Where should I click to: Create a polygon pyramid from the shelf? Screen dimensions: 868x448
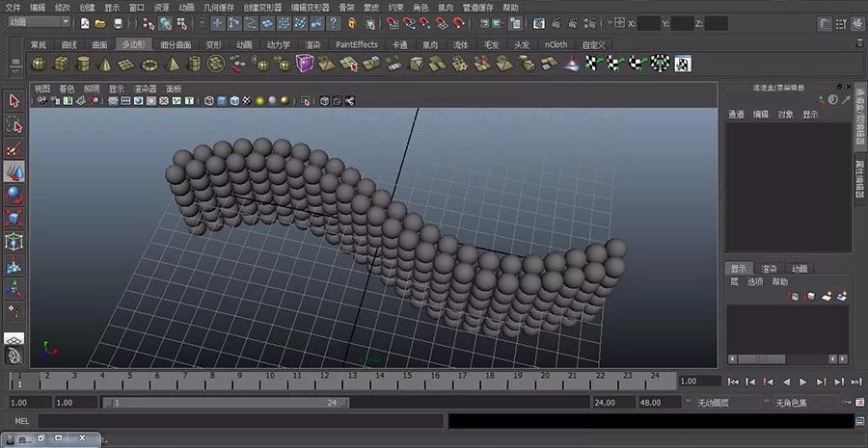(x=173, y=65)
